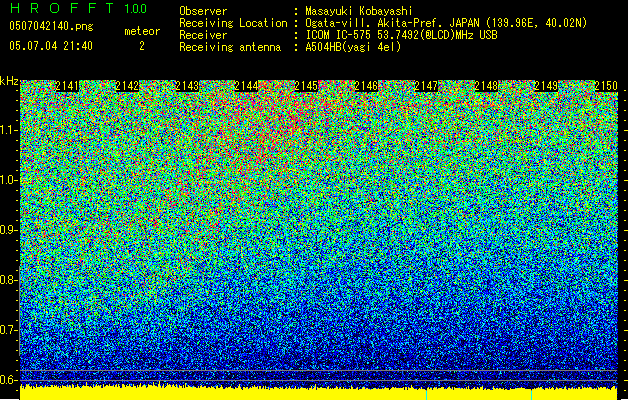Click the 2141 time marker

[67, 86]
